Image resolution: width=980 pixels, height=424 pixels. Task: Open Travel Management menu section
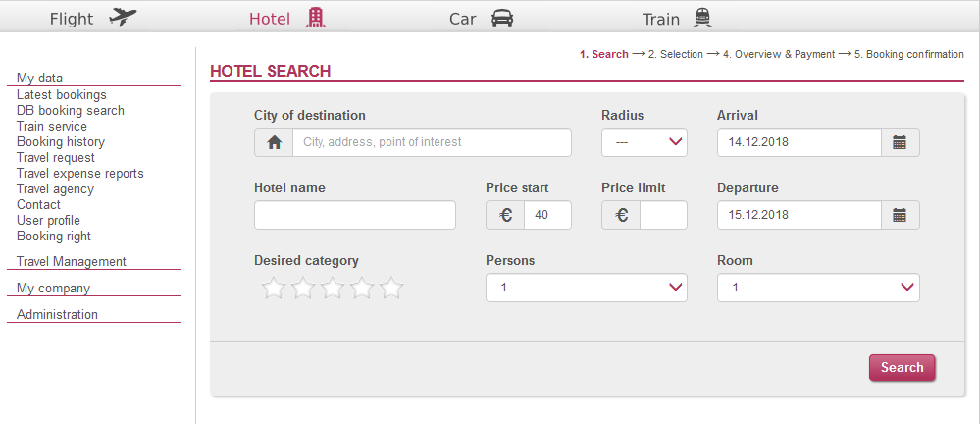[72, 262]
